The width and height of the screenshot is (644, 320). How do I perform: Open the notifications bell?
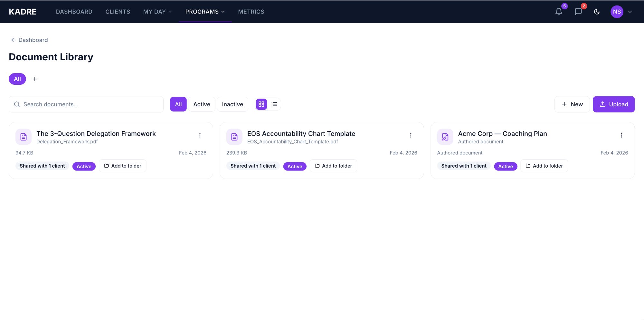[x=559, y=12]
